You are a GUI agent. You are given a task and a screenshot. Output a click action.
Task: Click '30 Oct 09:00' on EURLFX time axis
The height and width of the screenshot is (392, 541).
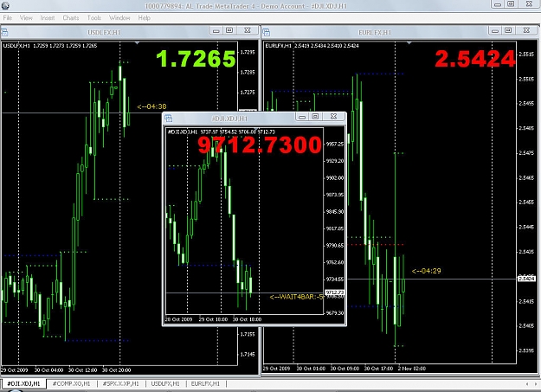pos(345,368)
